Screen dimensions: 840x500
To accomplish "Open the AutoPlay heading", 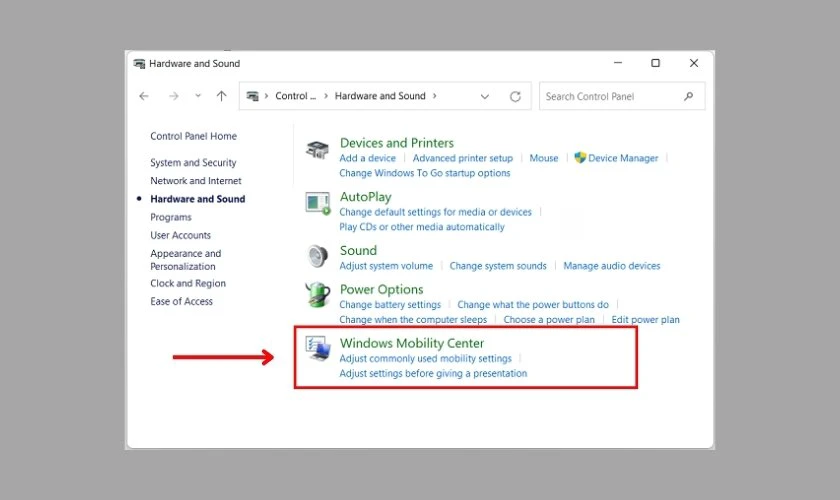I will tap(365, 197).
